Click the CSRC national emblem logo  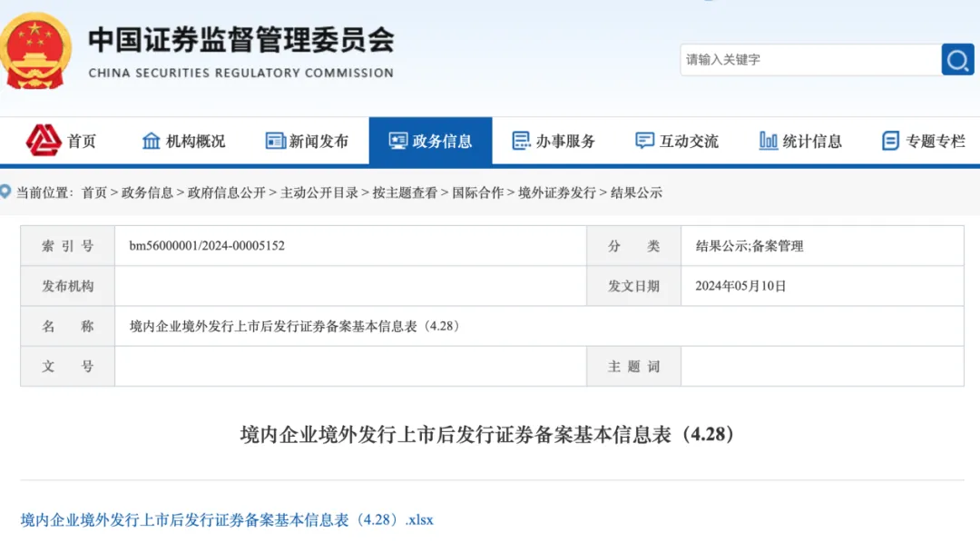click(x=36, y=53)
